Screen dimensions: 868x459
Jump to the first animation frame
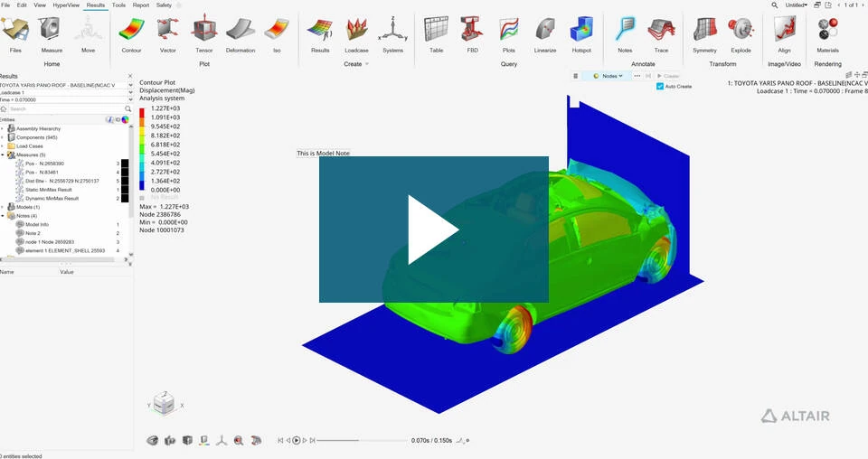[x=280, y=440]
